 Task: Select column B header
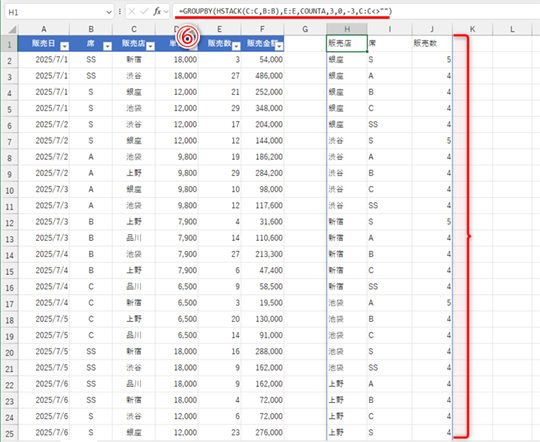[x=91, y=29]
